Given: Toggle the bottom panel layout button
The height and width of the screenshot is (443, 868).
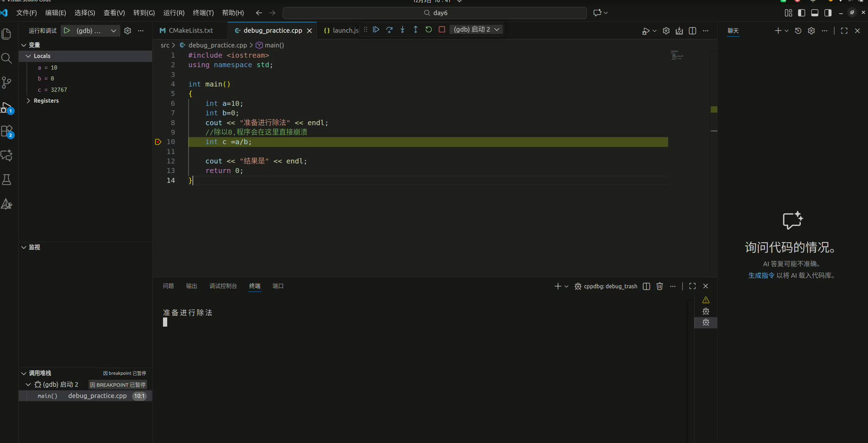Looking at the screenshot, I should (x=815, y=13).
